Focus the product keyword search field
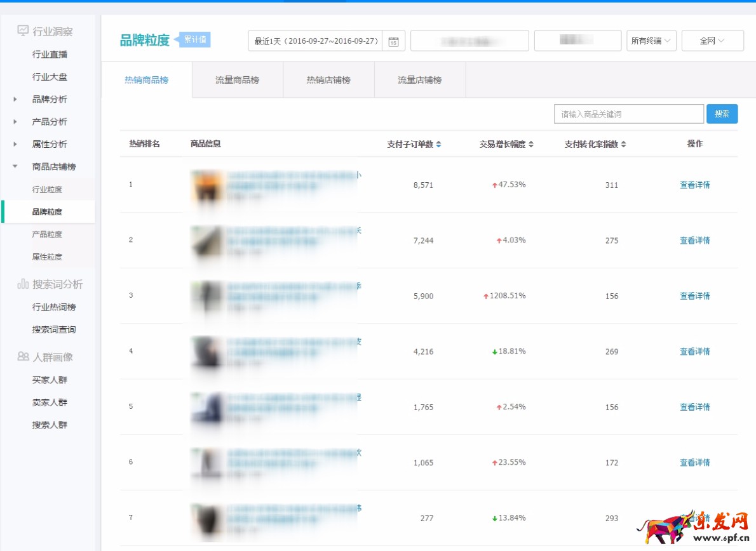 628,114
